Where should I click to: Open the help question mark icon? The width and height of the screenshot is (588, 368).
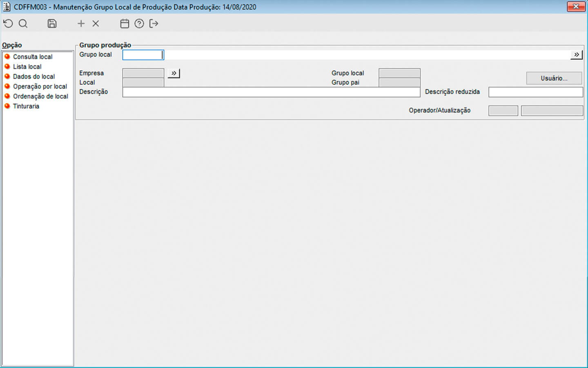139,24
